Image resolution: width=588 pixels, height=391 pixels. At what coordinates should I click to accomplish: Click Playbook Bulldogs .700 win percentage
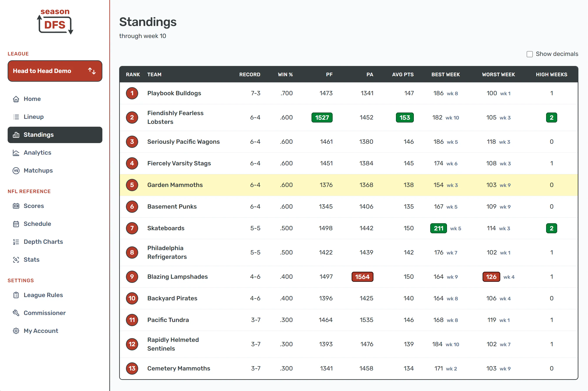coord(286,93)
